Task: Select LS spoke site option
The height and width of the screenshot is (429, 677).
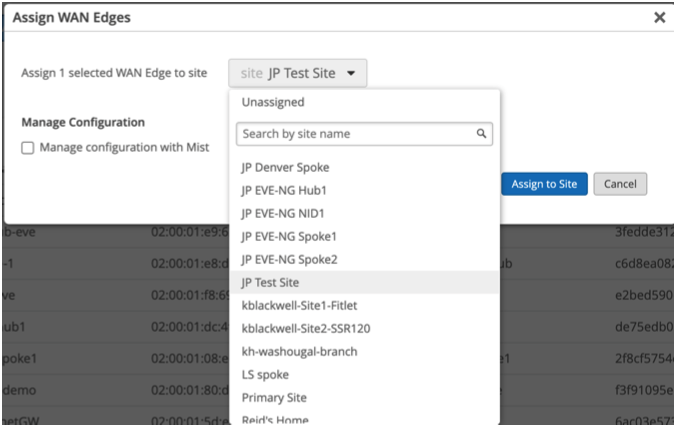Action: click(x=265, y=375)
